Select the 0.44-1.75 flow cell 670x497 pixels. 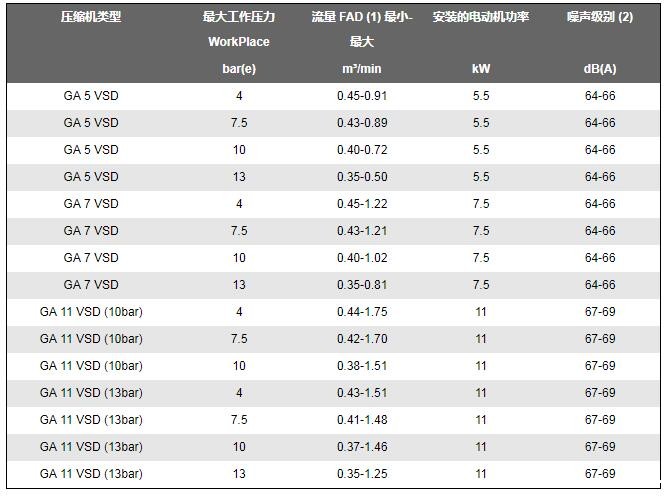click(x=361, y=312)
